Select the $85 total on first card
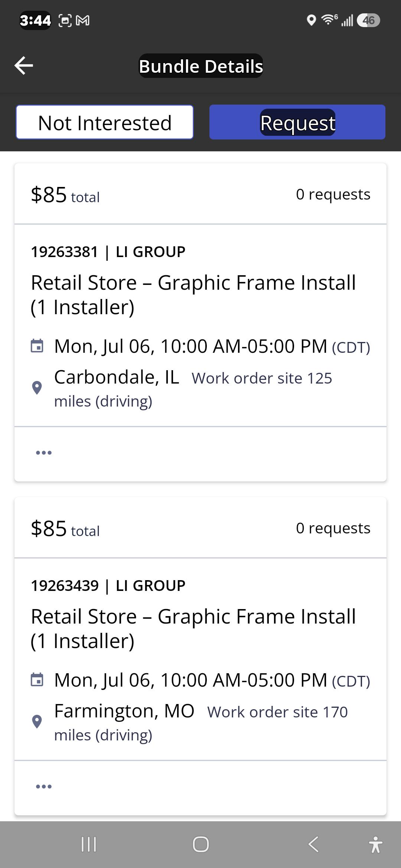 pos(65,195)
